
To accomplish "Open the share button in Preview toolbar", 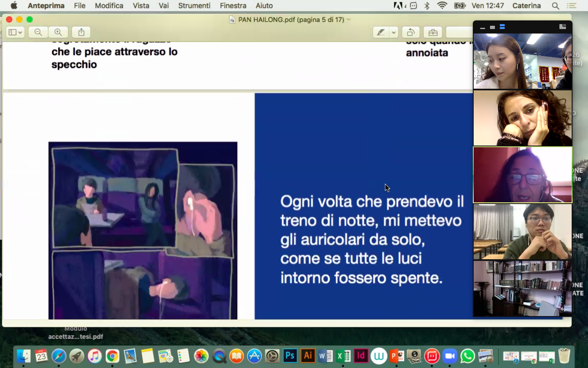I will [81, 32].
